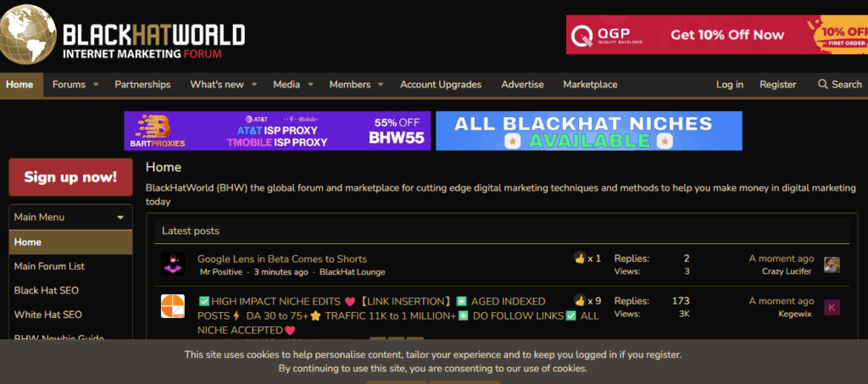Click '3 minutes ago' timestamp
The height and width of the screenshot is (384, 868).
[x=281, y=271]
